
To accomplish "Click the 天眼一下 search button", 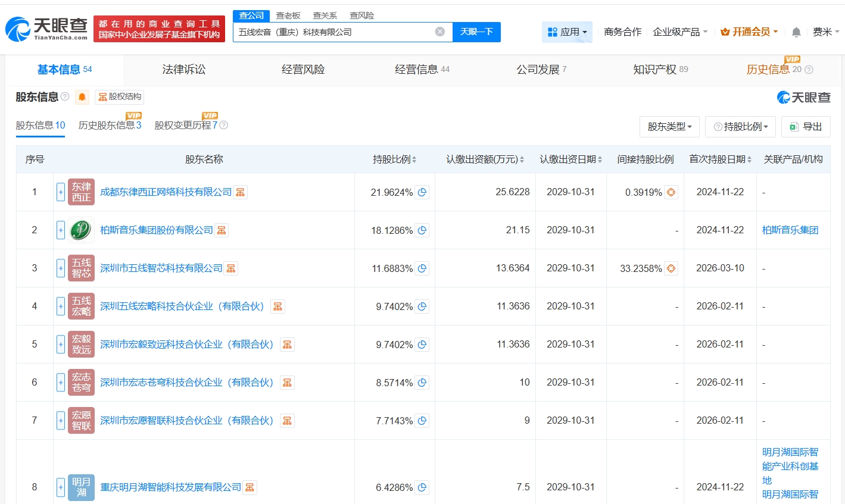I will (x=476, y=32).
